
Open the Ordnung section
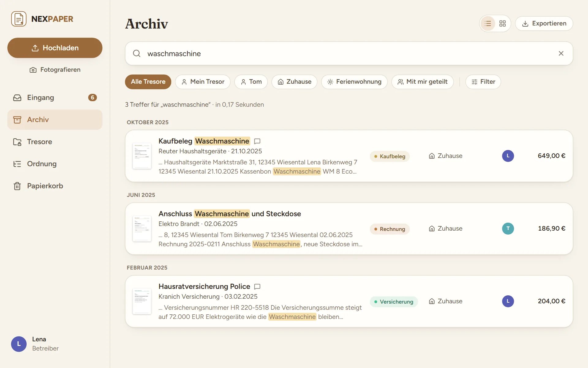point(55,164)
